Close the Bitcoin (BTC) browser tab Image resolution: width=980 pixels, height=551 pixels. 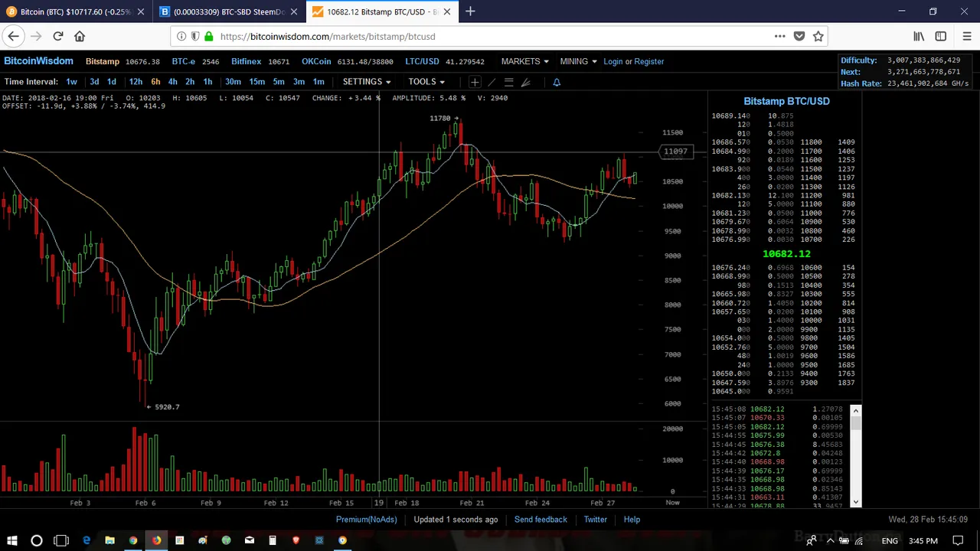[140, 11]
